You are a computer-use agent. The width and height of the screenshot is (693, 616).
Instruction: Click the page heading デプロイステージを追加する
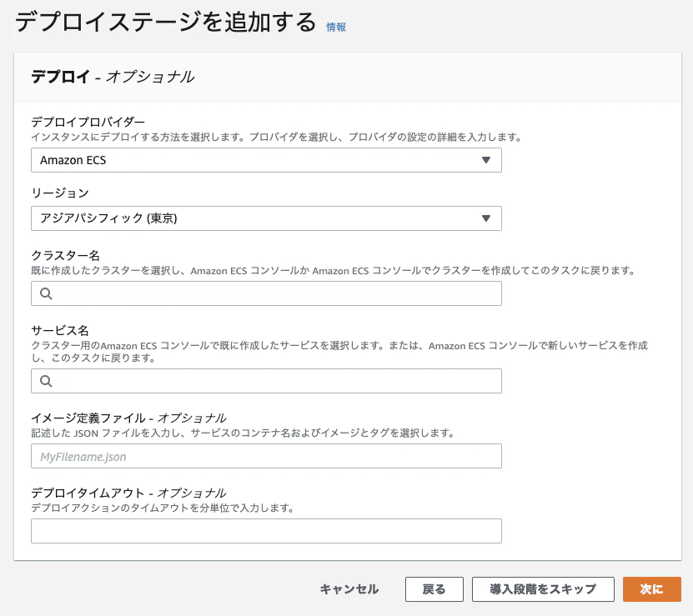click(x=166, y=23)
